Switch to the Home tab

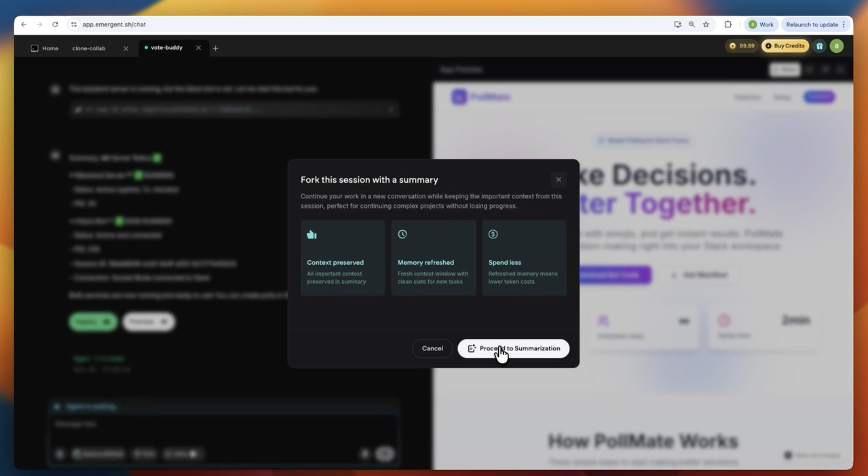(45, 48)
